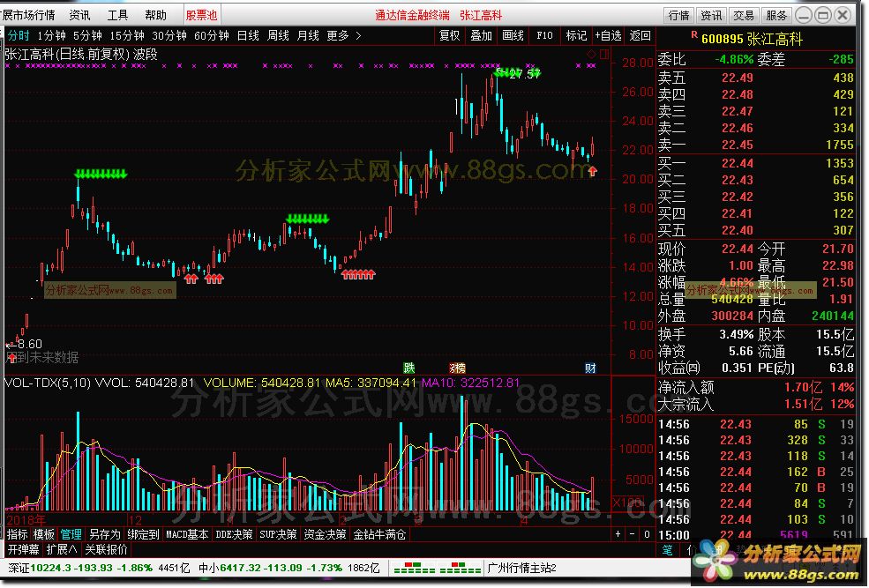Image resolution: width=869 pixels, height=588 pixels.
Task: Select the 金钻牛满仓 template
Action: point(379,534)
